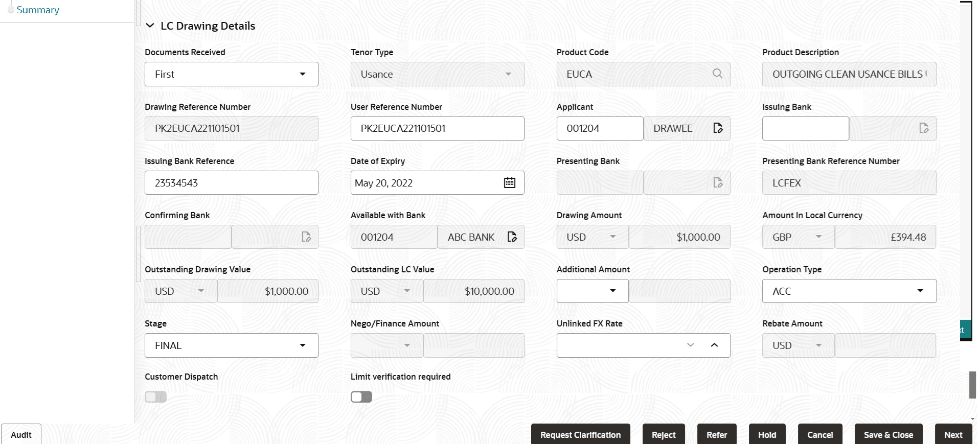Open the ABC BANK details icon

(512, 237)
